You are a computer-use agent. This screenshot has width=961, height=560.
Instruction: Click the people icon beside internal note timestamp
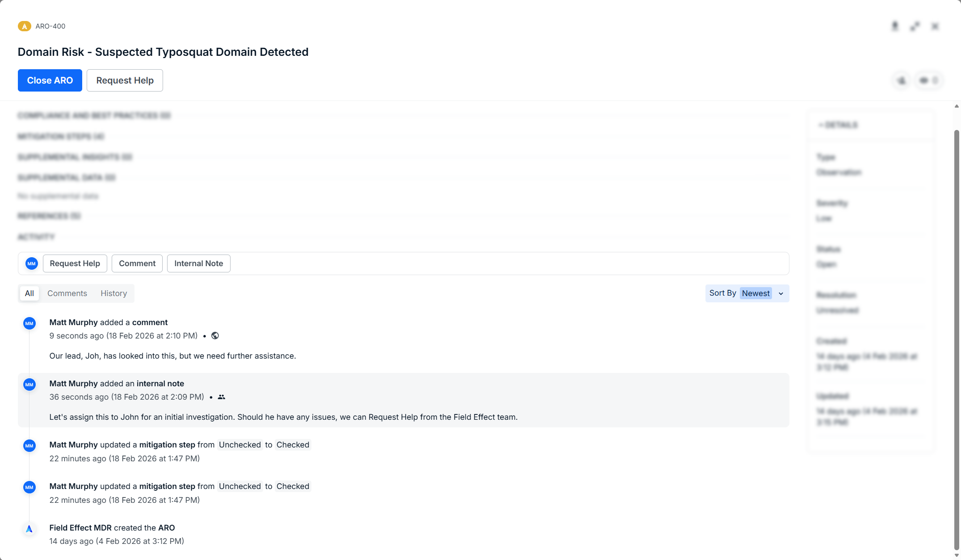click(221, 397)
